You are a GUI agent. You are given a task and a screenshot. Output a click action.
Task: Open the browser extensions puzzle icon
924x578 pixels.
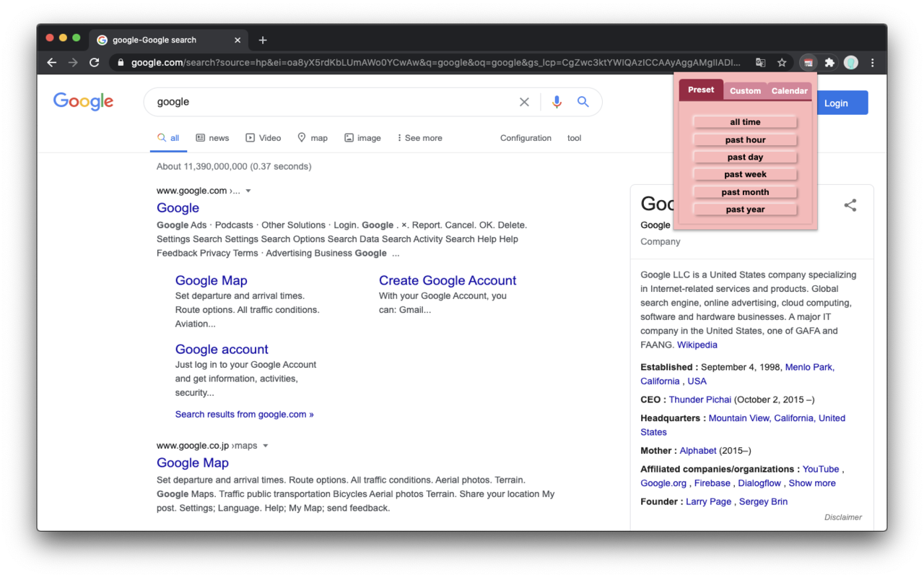pyautogui.click(x=829, y=62)
